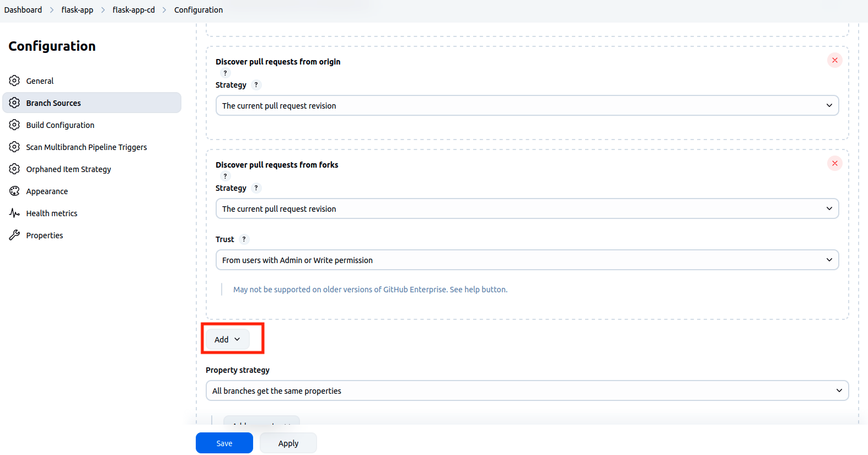Open the origin pull request Strategy dropdown
Screen dimensions: 868x455
click(x=527, y=105)
